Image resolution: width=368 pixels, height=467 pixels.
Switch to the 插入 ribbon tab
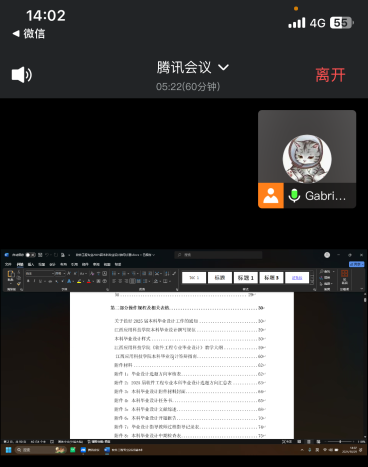[31, 264]
